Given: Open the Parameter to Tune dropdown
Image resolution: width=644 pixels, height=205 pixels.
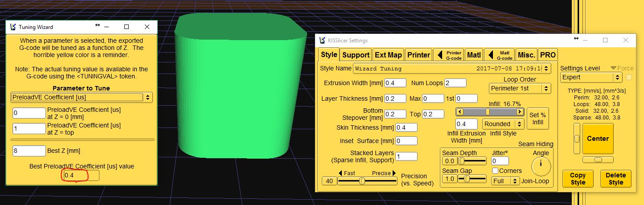Looking at the screenshot, I should 82,97.
